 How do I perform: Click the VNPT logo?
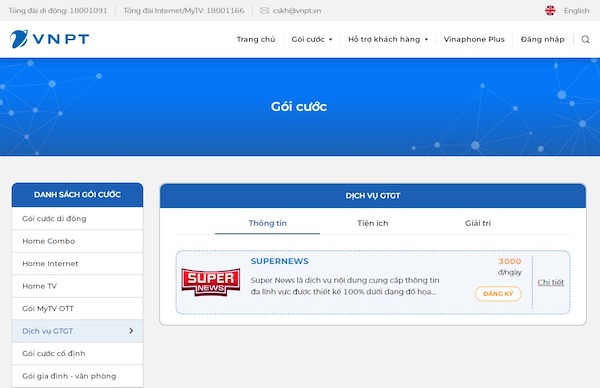(x=49, y=39)
